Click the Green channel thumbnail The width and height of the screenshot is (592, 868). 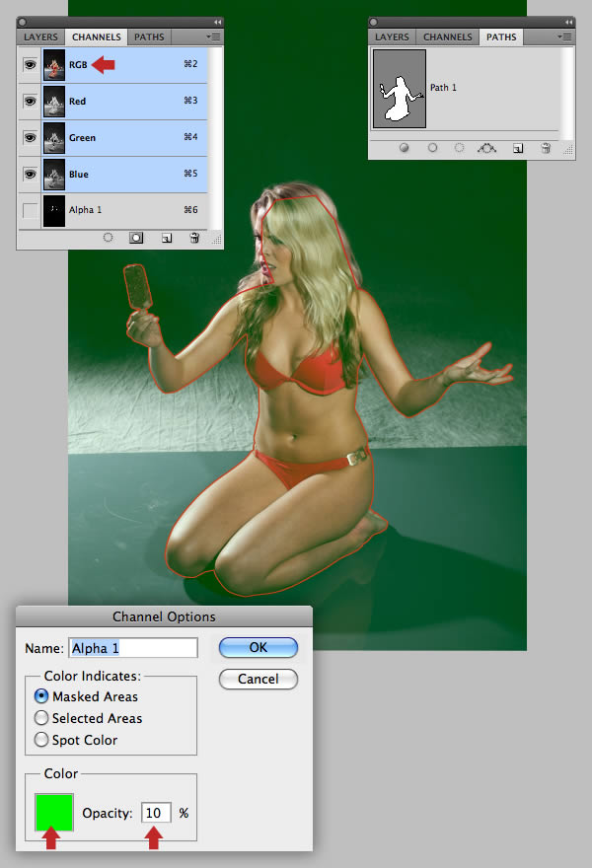click(54, 138)
